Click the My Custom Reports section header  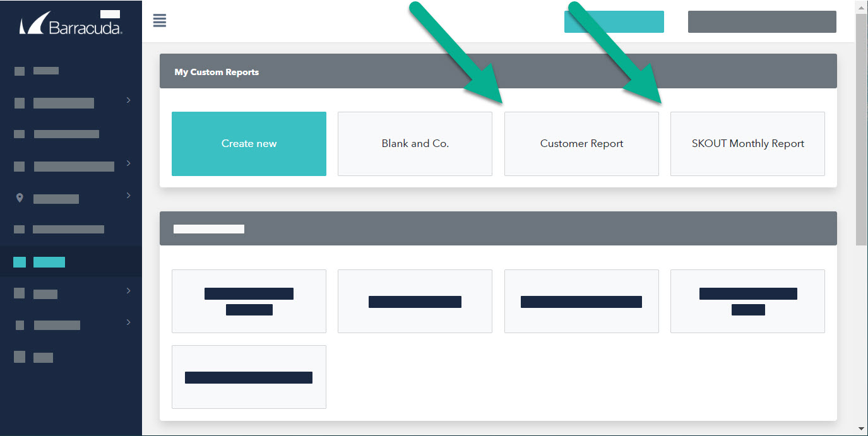(217, 71)
